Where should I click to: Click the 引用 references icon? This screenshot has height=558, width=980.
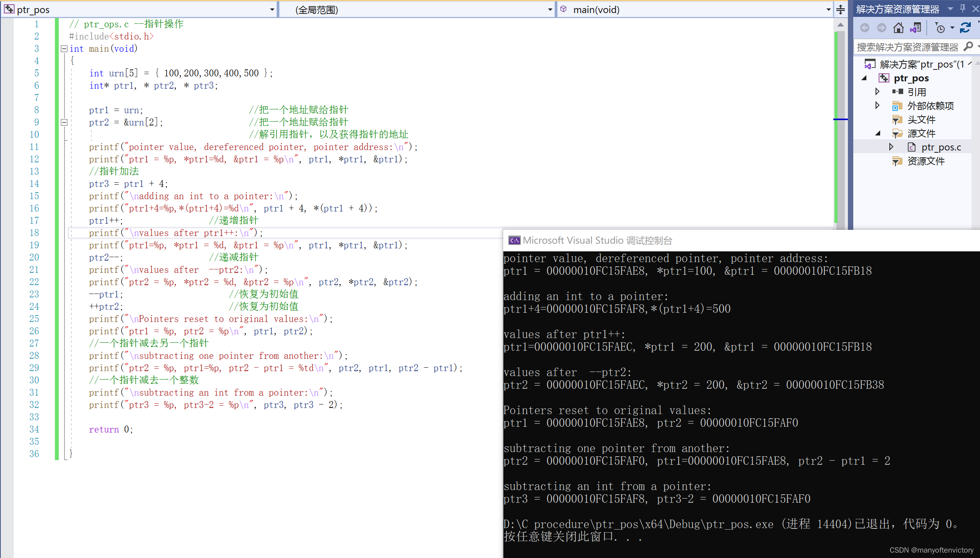(x=897, y=92)
